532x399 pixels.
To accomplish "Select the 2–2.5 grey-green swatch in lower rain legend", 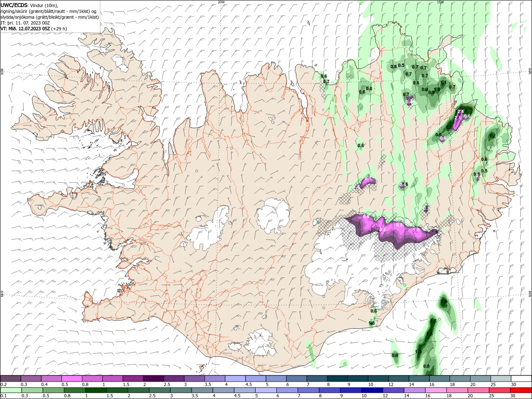I will (x=138, y=390).
